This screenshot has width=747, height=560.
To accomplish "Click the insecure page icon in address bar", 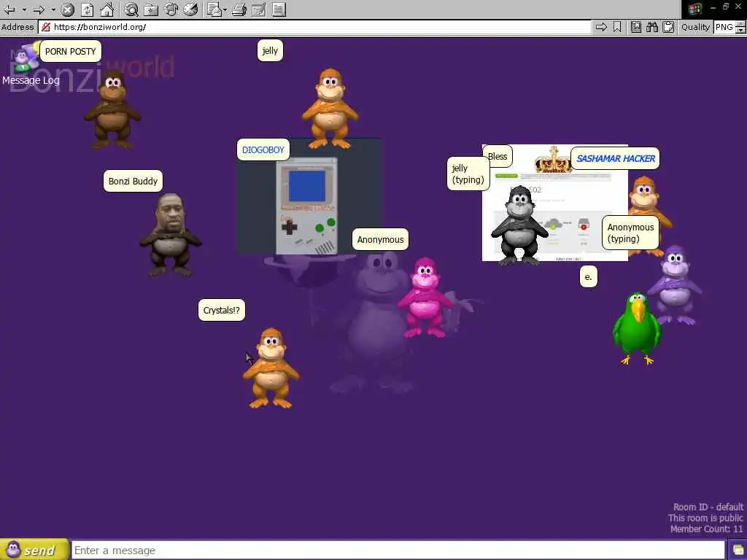I will (46, 27).
